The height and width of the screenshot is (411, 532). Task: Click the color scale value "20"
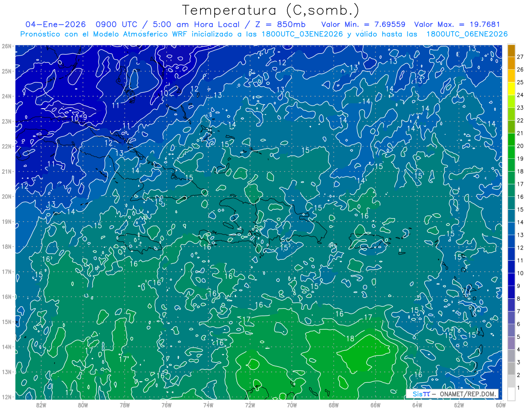(520, 146)
